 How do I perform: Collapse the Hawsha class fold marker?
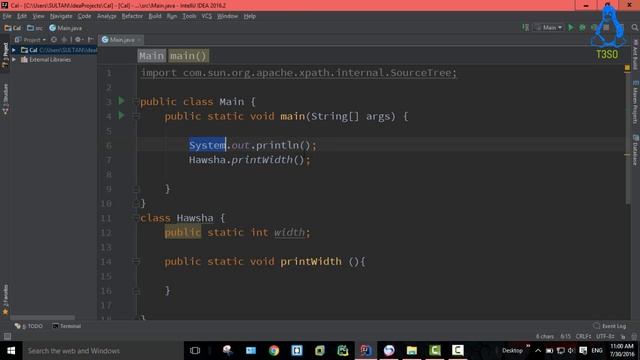click(136, 218)
